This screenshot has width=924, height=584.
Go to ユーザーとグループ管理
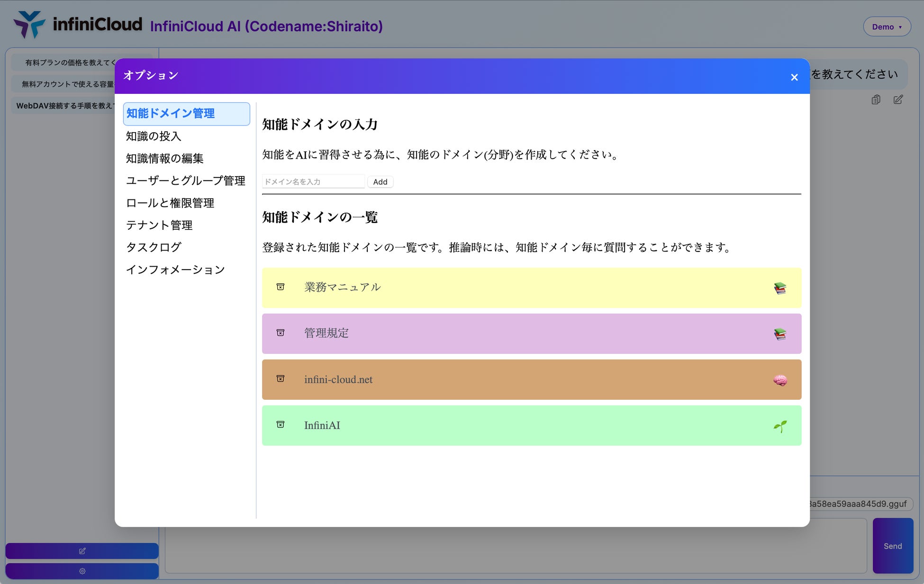tap(185, 181)
